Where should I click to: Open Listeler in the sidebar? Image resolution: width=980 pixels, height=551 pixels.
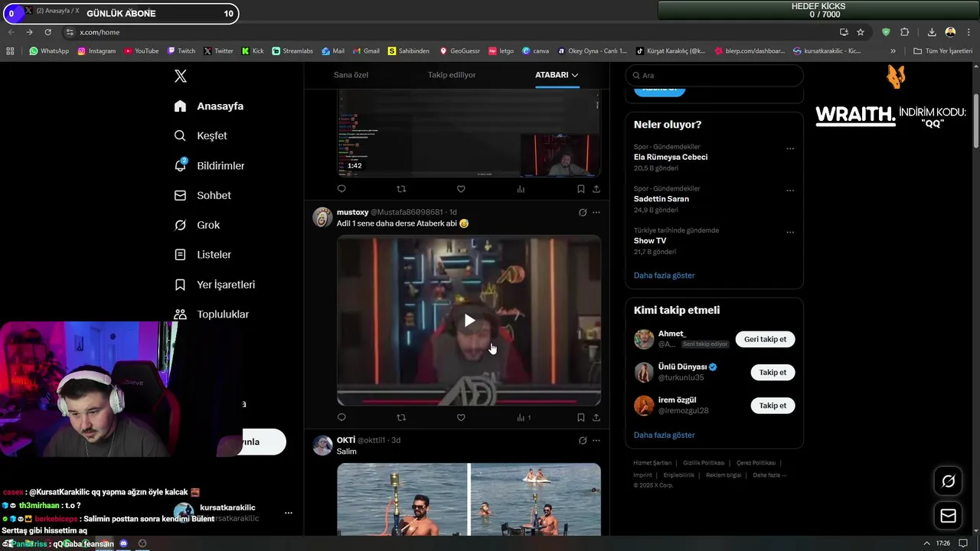202,255
